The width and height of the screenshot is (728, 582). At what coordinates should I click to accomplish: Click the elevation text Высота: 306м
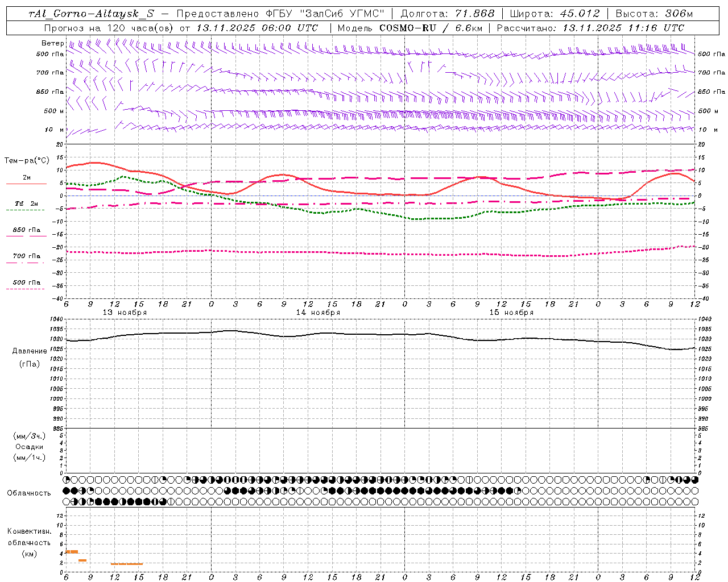(655, 14)
